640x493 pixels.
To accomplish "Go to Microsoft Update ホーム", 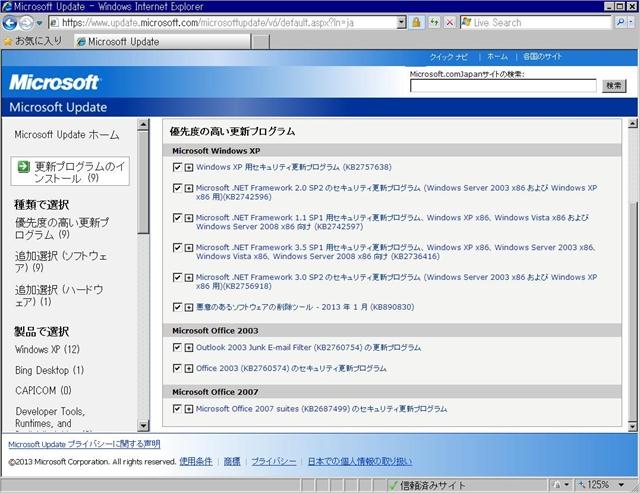I will pos(67,135).
